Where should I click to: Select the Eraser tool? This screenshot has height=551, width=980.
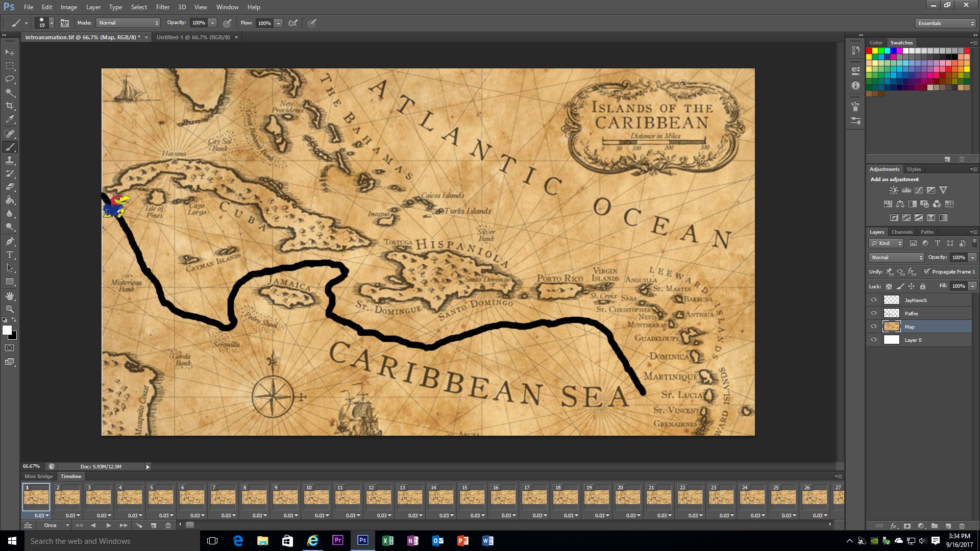click(10, 187)
